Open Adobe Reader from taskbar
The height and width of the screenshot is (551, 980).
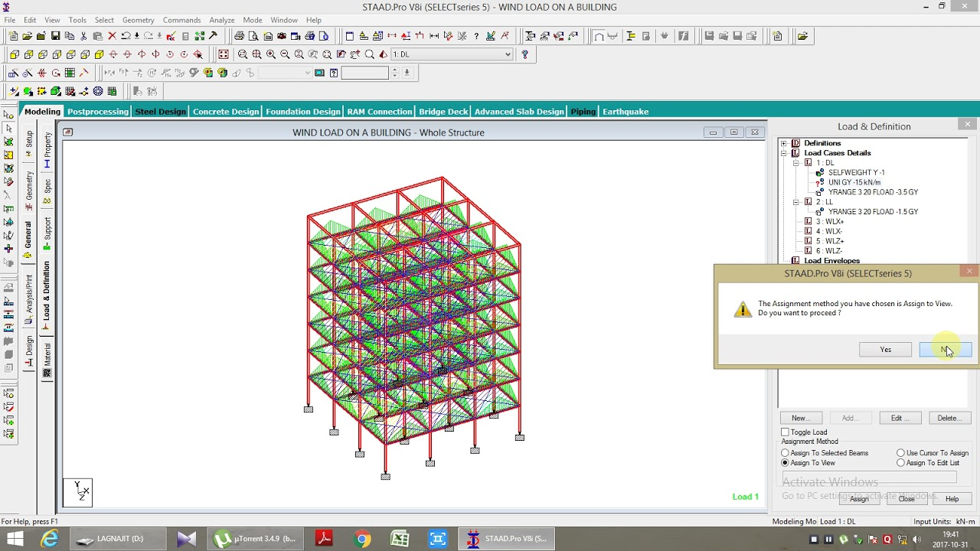tap(324, 539)
